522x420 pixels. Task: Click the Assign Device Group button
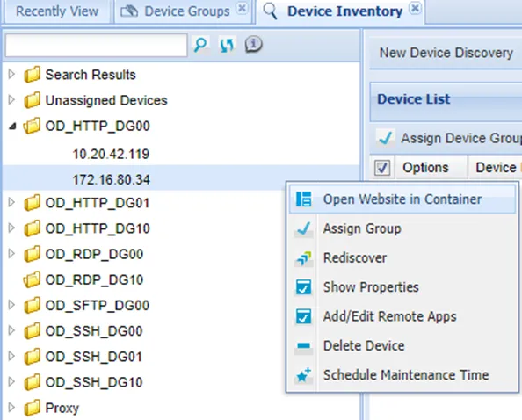click(x=449, y=138)
